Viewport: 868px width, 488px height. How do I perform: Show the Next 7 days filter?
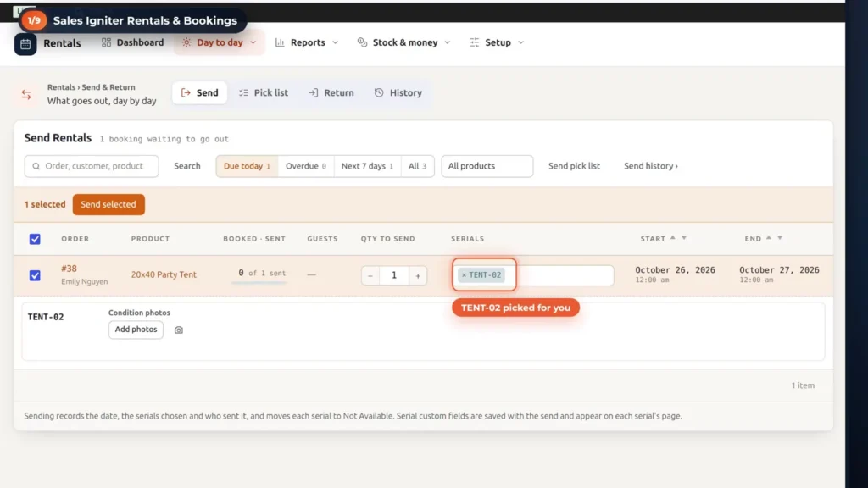(x=367, y=166)
